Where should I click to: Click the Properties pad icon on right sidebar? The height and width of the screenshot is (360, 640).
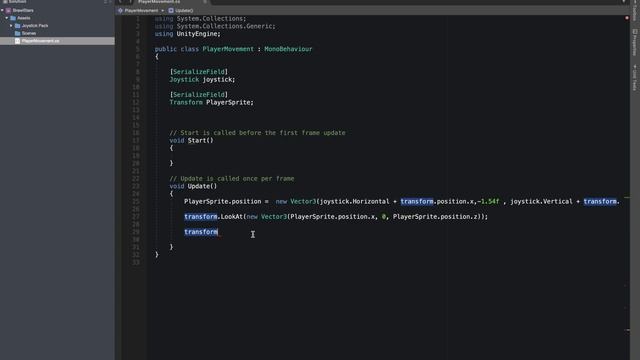(x=635, y=31)
